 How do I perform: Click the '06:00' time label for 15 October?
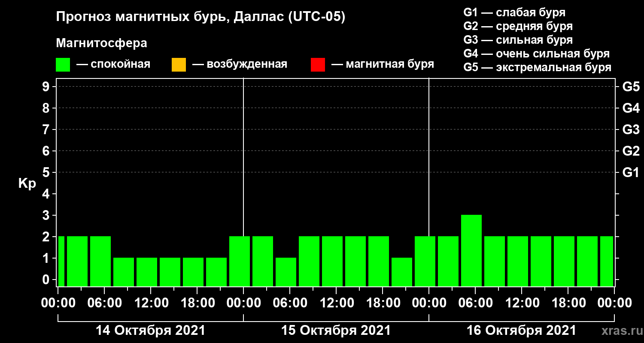click(x=289, y=303)
